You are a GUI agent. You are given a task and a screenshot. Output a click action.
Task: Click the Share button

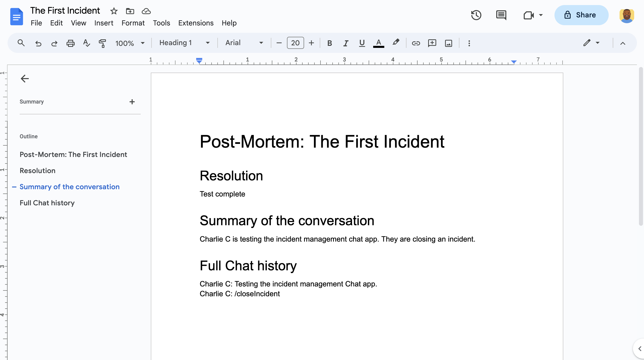point(580,15)
